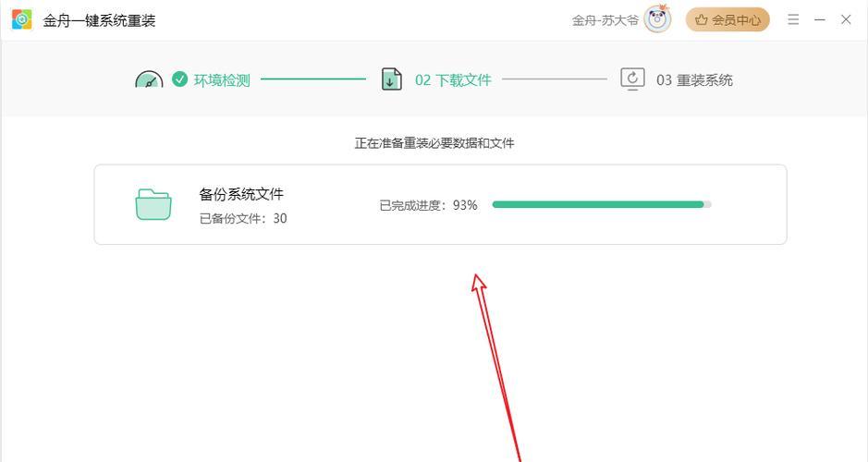The image size is (868, 462).
Task: Click the 金舟一键系统重装 app logo
Action: click(x=21, y=20)
